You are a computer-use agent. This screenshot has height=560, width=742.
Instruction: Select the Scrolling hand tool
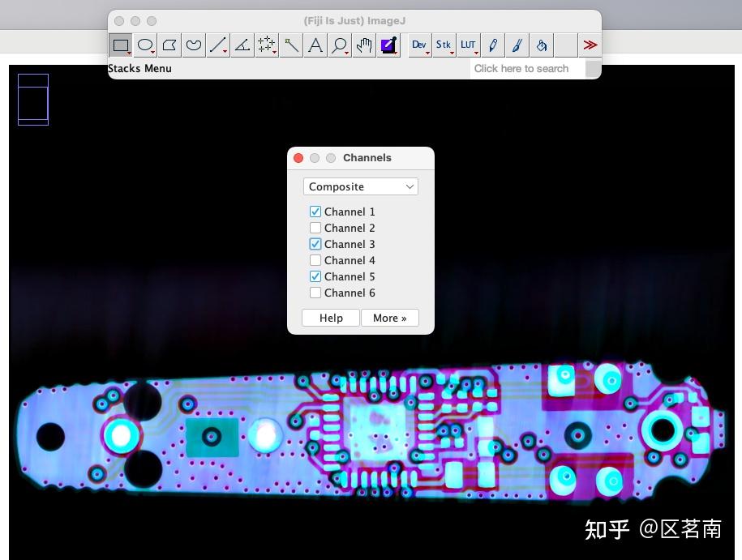[x=363, y=45]
